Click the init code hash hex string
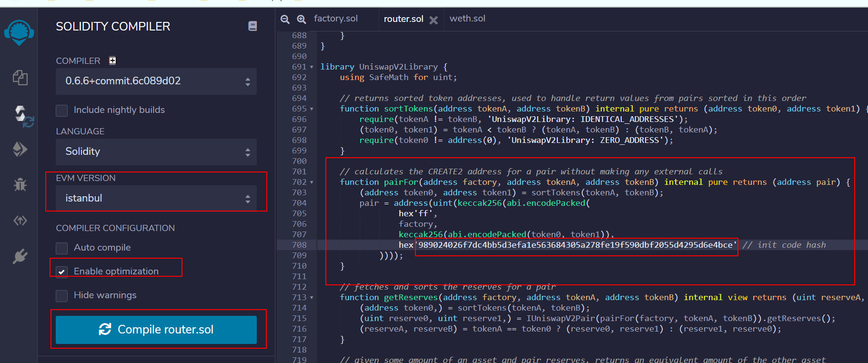The height and width of the screenshot is (363, 868). point(575,245)
